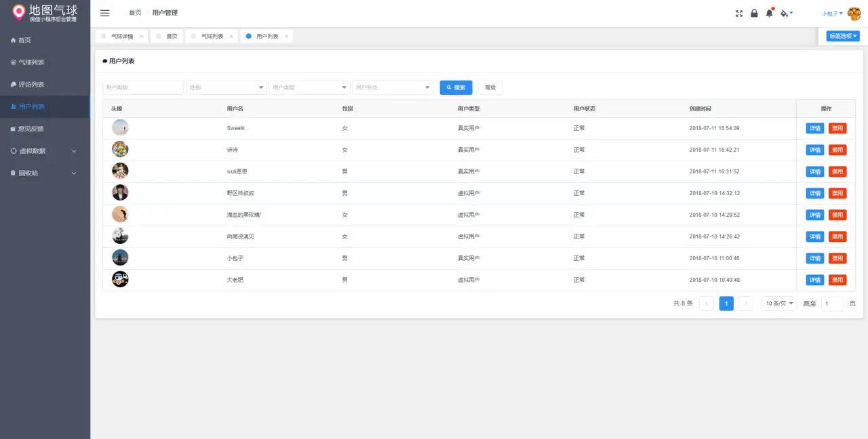Viewport: 868px width, 439px height.
Task: Click the 地图气球 logo pin icon
Action: (19, 12)
